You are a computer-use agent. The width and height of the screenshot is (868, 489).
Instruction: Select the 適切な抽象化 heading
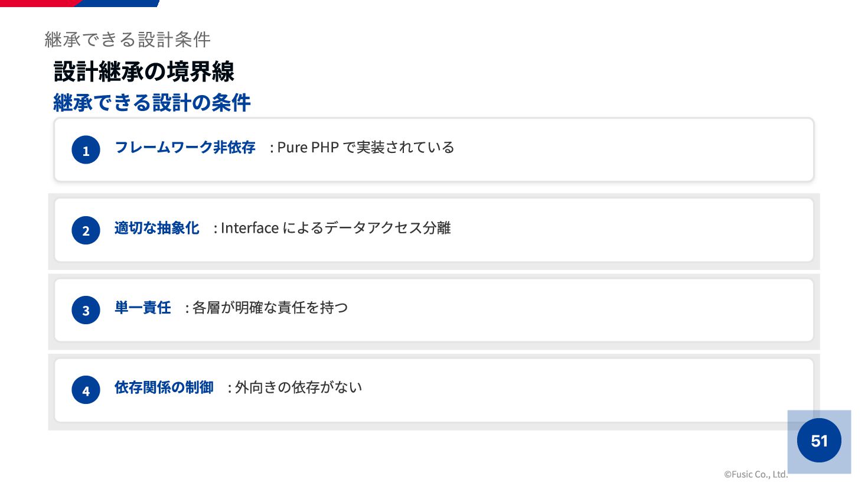pos(156,228)
